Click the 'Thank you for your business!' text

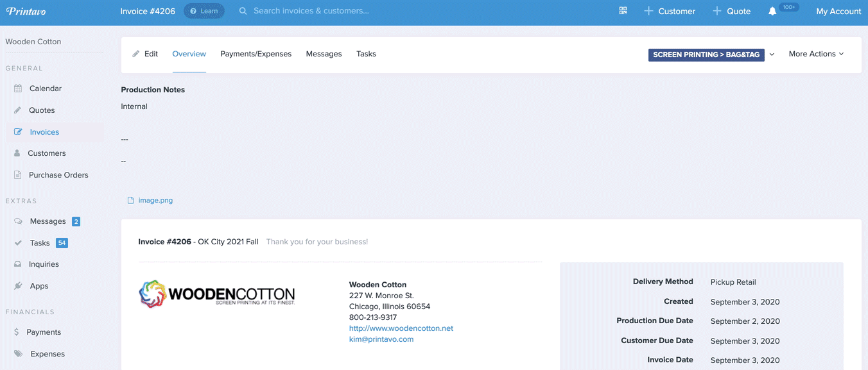[x=317, y=242]
